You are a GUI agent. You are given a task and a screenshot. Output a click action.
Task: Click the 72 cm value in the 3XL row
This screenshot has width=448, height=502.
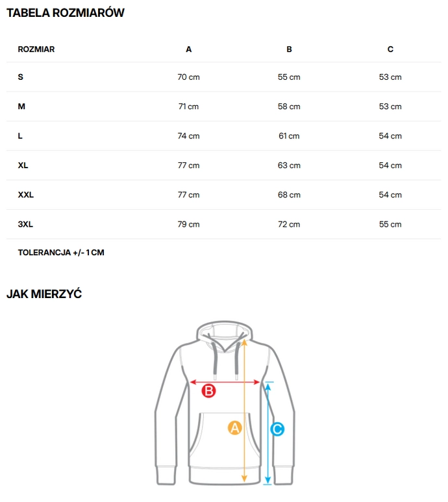tap(290, 225)
